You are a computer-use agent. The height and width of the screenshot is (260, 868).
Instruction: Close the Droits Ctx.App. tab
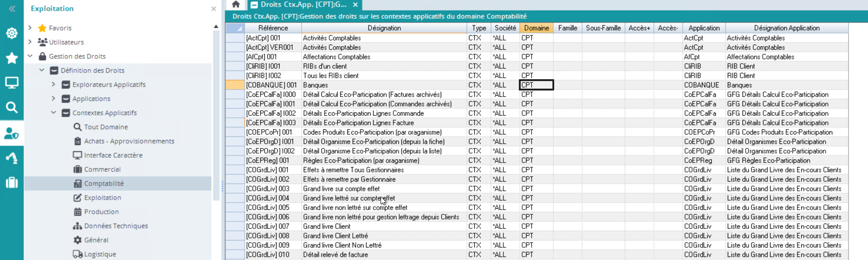[356, 5]
